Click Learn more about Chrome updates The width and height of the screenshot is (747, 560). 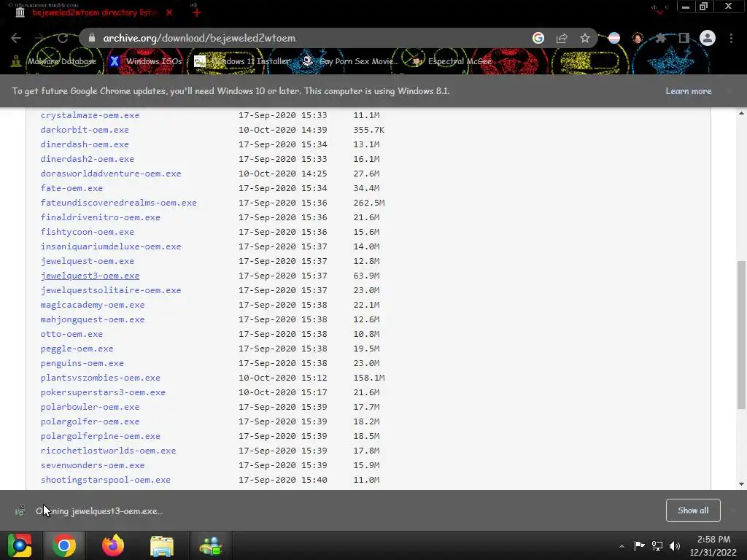(x=689, y=91)
